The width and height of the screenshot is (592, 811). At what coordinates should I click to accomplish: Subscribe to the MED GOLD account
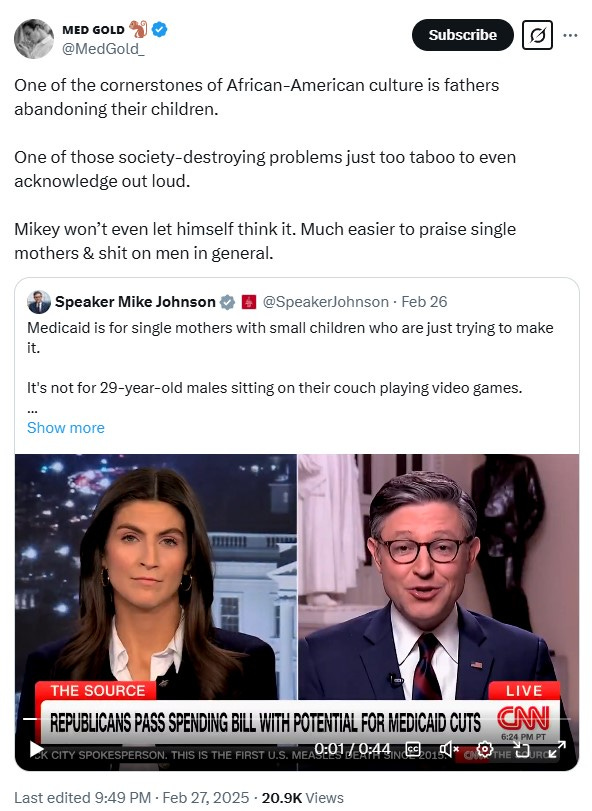(x=462, y=35)
